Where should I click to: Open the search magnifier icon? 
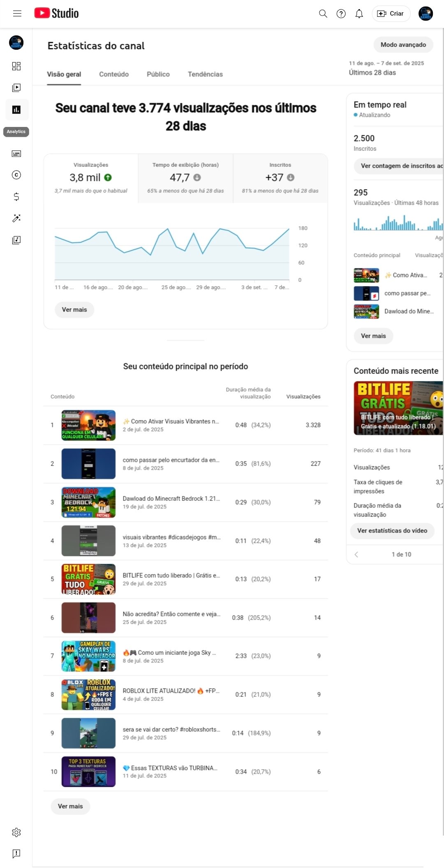point(323,14)
